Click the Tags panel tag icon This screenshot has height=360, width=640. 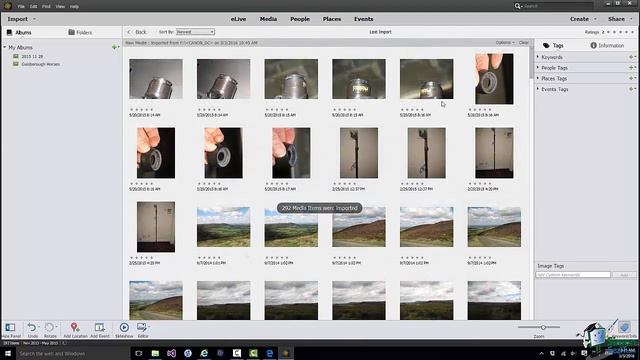tap(546, 46)
